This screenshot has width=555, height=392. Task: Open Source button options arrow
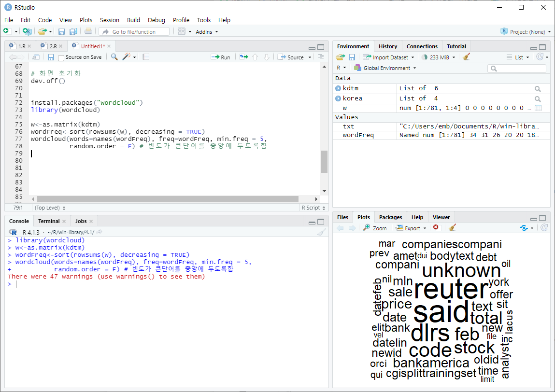(x=310, y=57)
